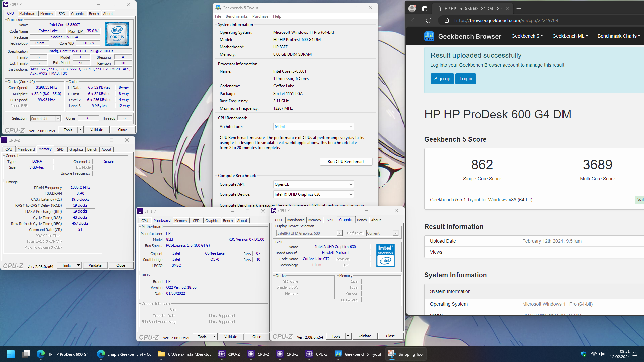Open Snipping Tool taskbar item
The height and width of the screenshot is (362, 644).
tap(406, 354)
